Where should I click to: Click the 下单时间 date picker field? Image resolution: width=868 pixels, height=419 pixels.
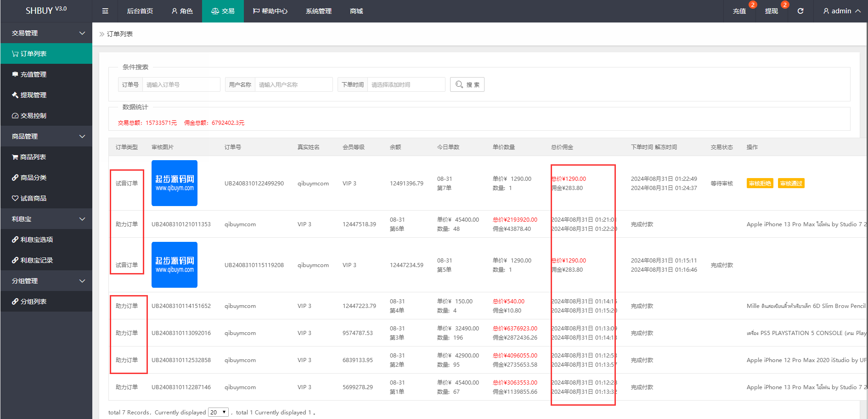406,84
